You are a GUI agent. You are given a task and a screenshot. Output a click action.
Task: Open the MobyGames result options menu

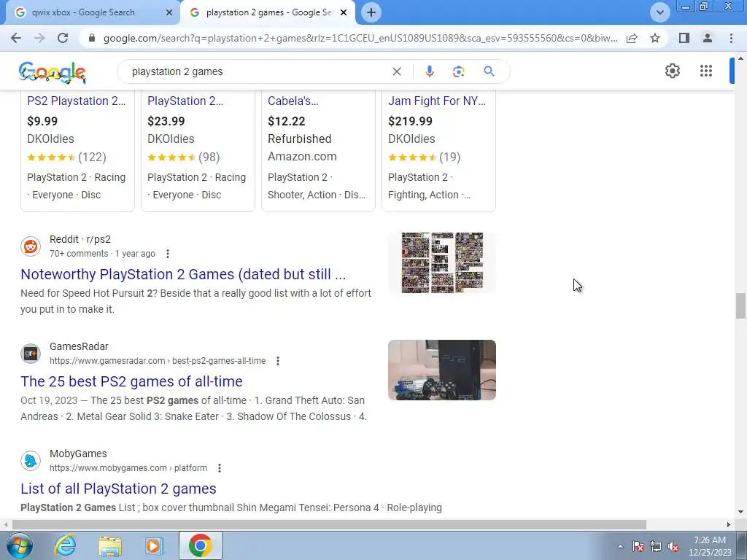(219, 468)
